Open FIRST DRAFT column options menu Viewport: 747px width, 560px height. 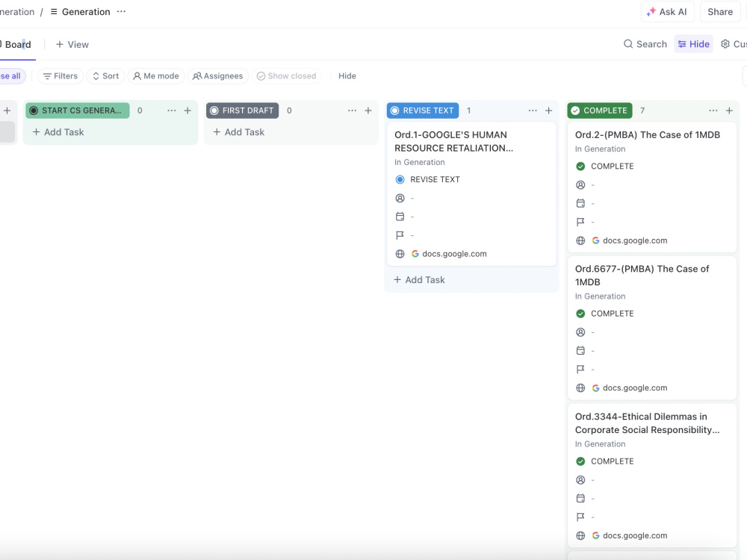tap(352, 111)
